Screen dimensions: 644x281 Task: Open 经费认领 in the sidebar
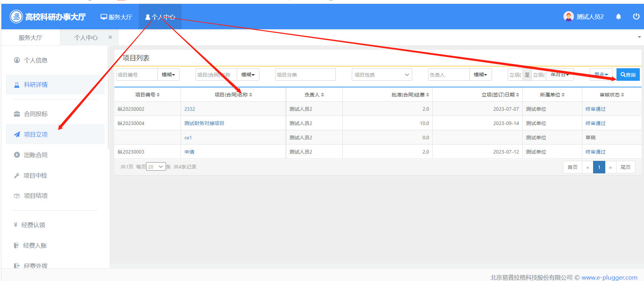[x=33, y=225]
